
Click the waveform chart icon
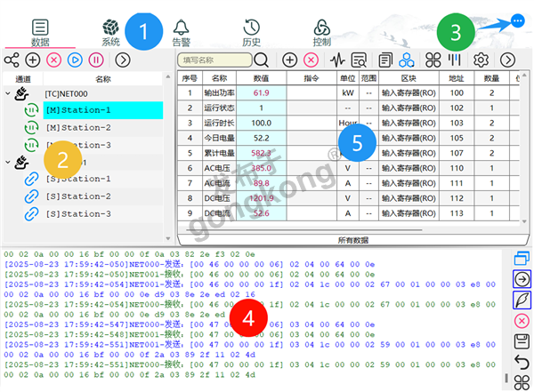tap(338, 60)
